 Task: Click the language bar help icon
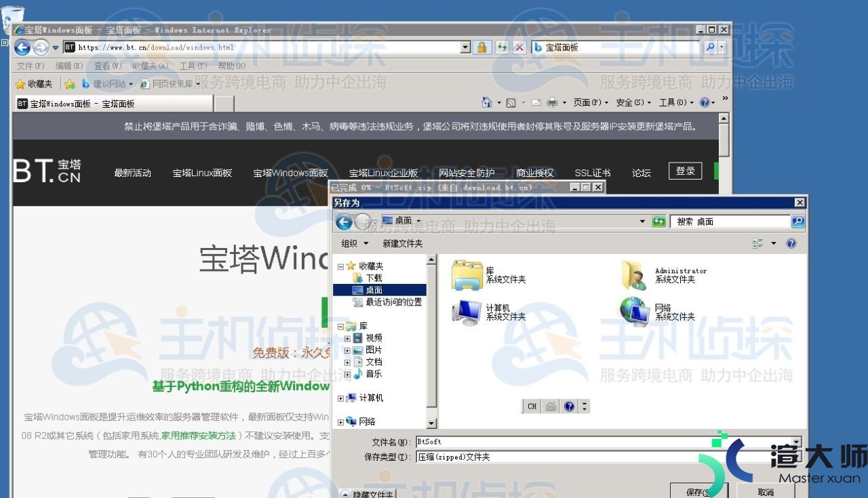[569, 407]
